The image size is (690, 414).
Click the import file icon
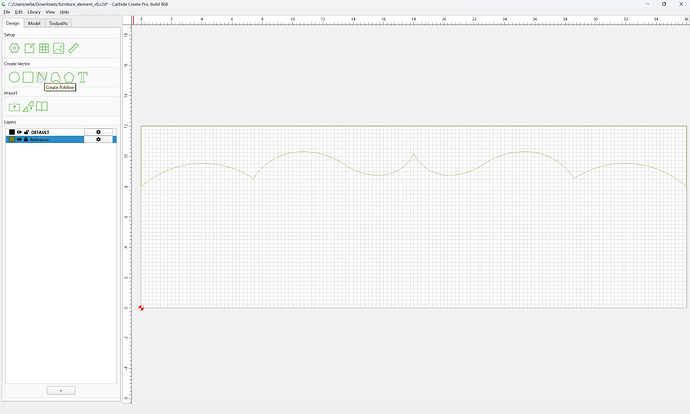[x=14, y=106]
